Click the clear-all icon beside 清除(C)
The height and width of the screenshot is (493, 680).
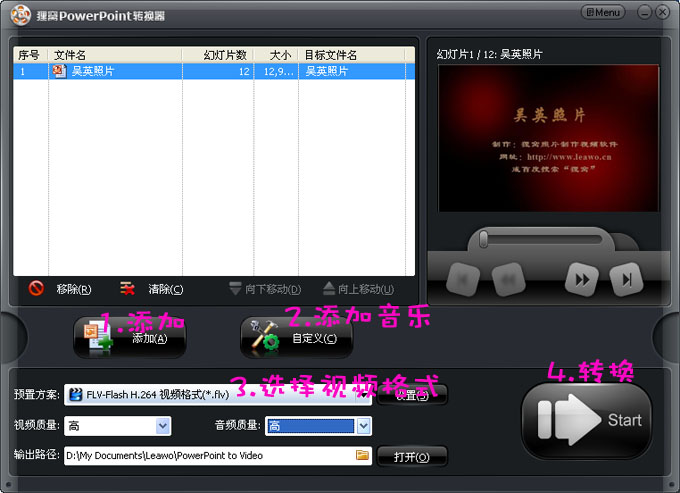coord(127,288)
